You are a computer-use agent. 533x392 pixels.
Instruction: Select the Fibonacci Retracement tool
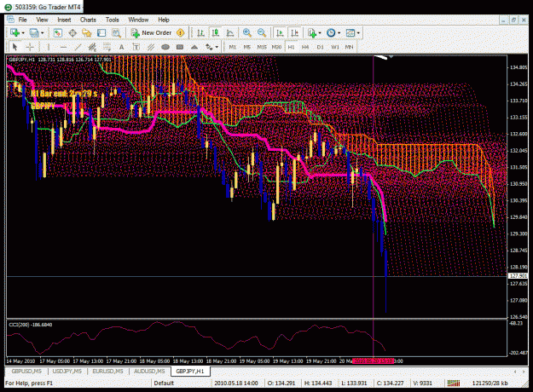click(x=107, y=47)
